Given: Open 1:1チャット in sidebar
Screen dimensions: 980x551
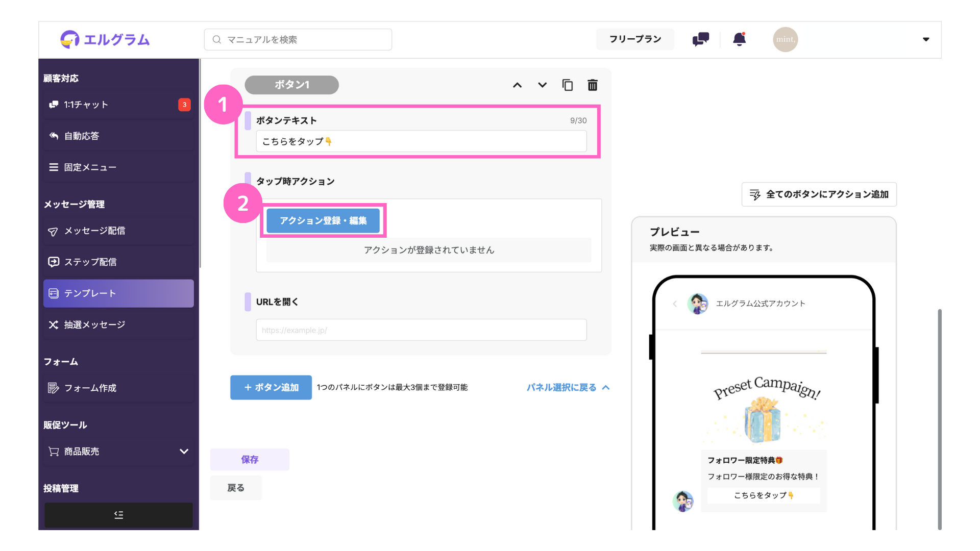Looking at the screenshot, I should 118,105.
